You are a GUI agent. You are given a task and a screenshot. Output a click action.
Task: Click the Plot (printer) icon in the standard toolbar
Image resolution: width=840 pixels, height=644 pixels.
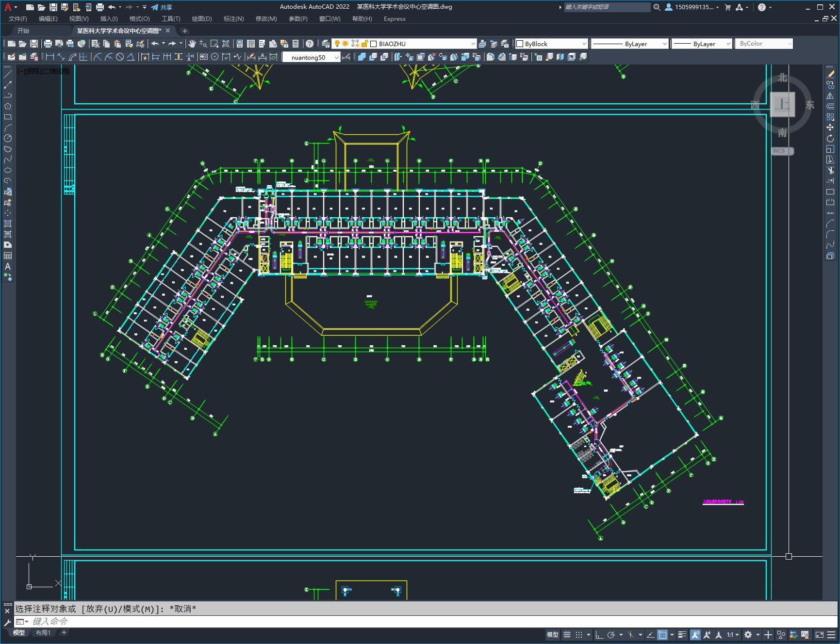[x=48, y=44]
